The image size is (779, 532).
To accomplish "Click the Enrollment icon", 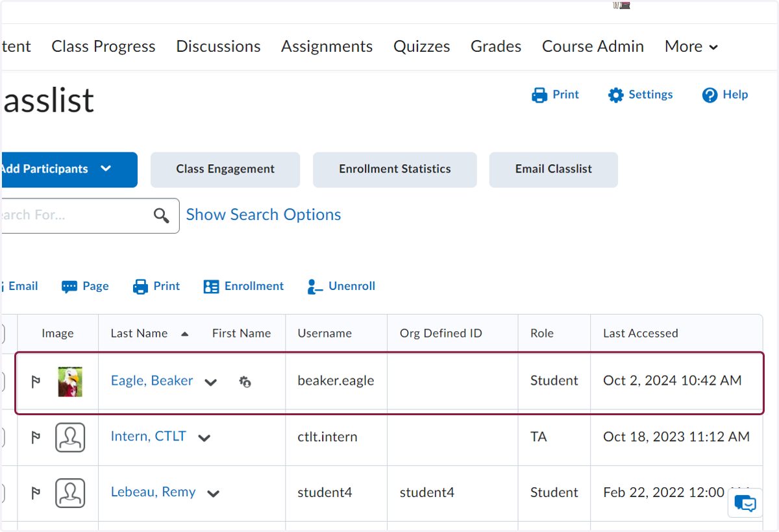I will (211, 287).
